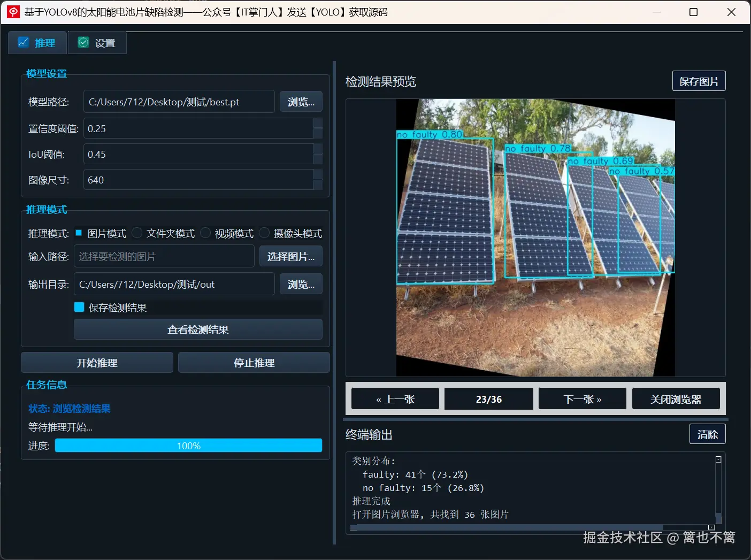This screenshot has width=751, height=560.
Task: Click the 等待推理开始... status text
Action: coord(60,427)
